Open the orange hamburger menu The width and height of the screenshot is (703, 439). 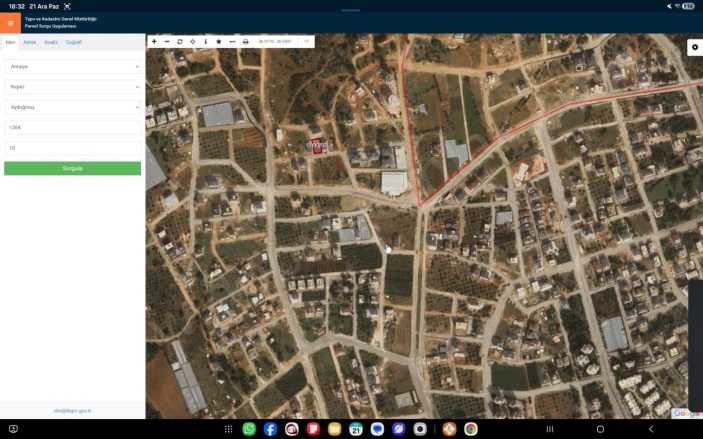[10, 23]
